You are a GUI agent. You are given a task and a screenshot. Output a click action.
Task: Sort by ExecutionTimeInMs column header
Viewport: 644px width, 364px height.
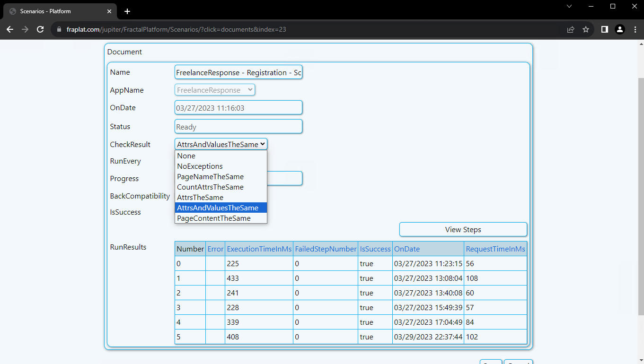click(259, 249)
